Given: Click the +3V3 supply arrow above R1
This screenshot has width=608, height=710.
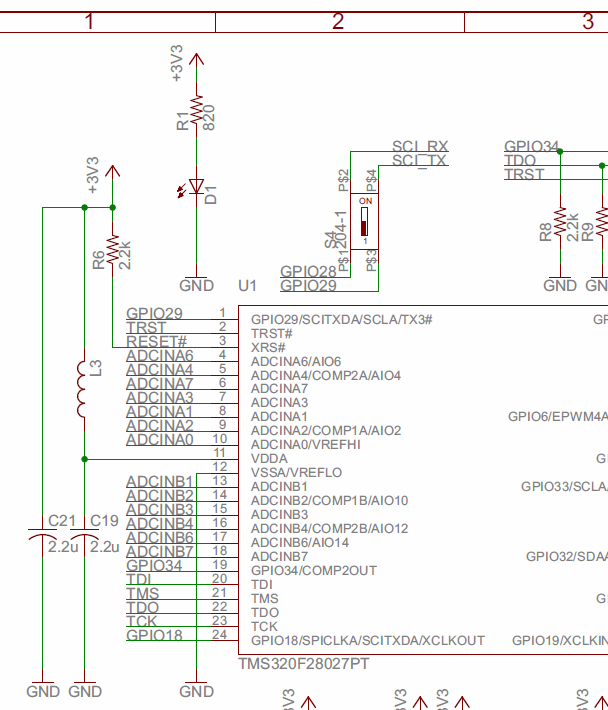Looking at the screenshot, I should pyautogui.click(x=196, y=59).
